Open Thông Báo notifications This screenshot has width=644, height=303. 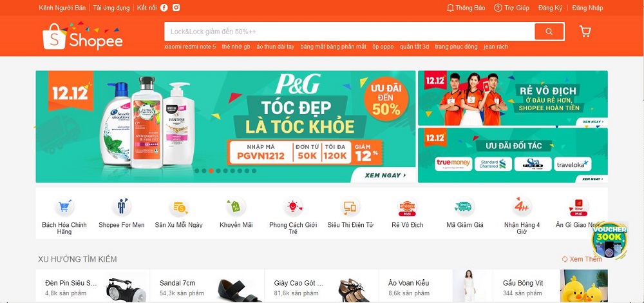point(466,8)
